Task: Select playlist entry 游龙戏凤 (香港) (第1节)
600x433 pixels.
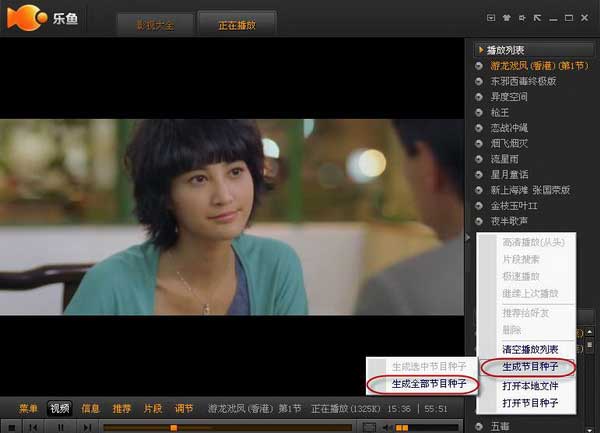Action: point(539,66)
